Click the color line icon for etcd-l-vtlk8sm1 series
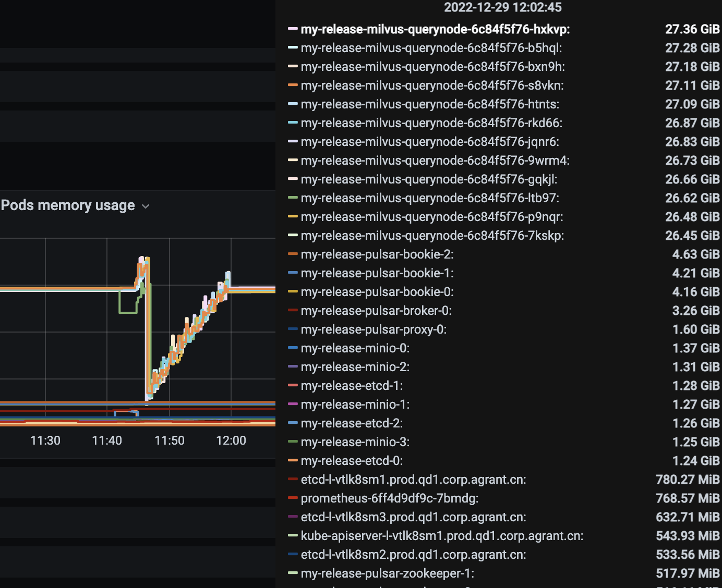Viewport: 722px width, 588px height. (292, 480)
